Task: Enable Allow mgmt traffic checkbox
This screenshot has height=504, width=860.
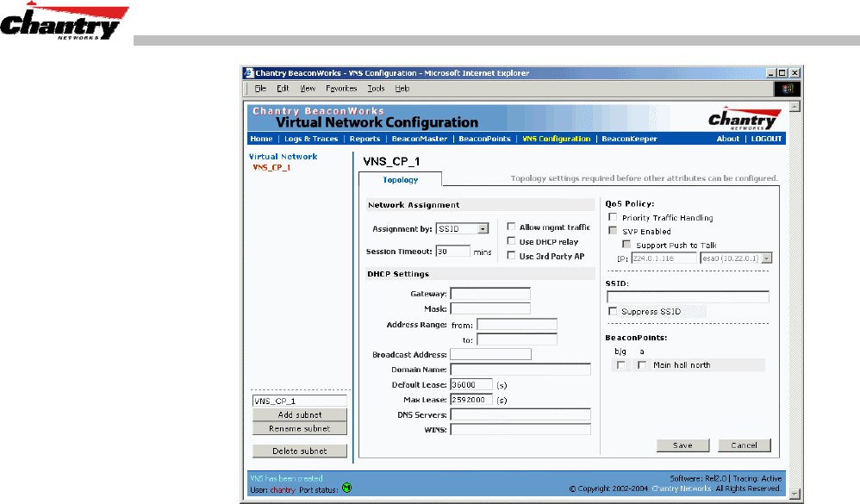Action: pyautogui.click(x=511, y=227)
